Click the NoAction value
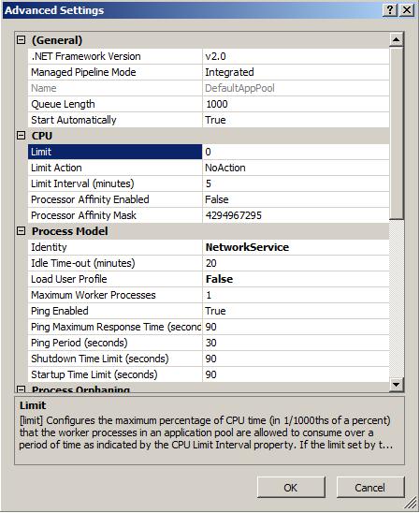Image resolution: width=420 pixels, height=513 pixels. coord(296,168)
